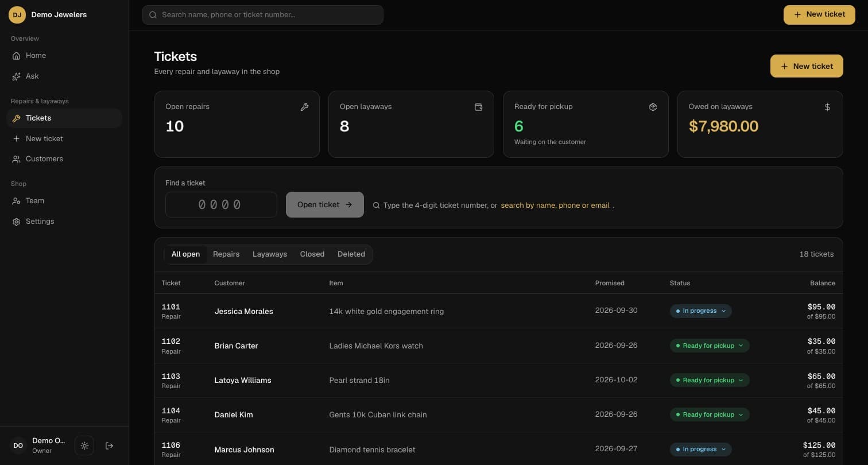Click the 4-digit ticket number input
868x465 pixels.
[x=221, y=205]
